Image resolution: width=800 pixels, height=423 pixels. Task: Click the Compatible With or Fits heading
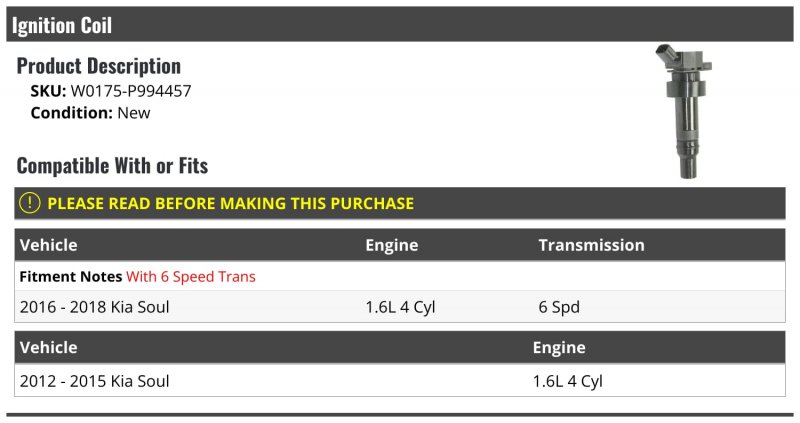click(112, 166)
